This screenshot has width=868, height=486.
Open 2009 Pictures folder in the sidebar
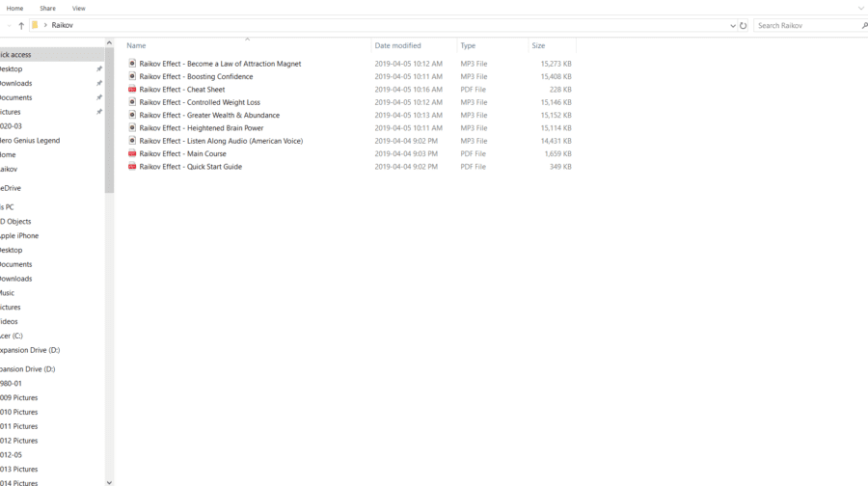coord(19,398)
